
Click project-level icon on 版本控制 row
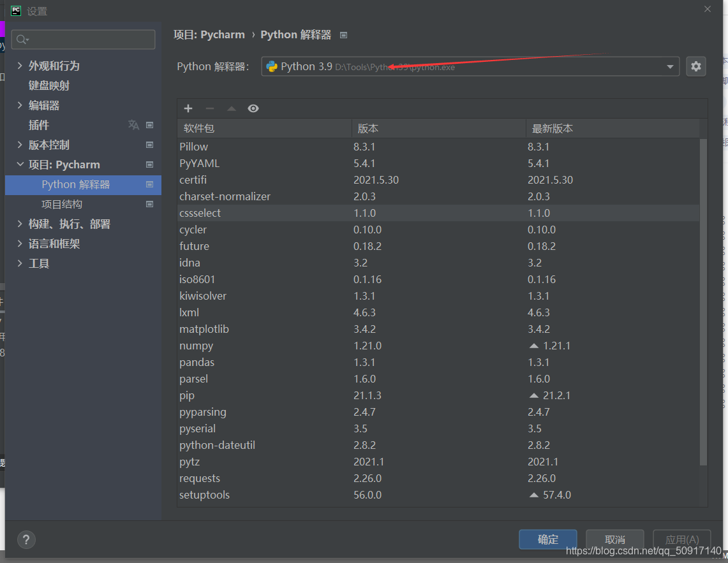tap(149, 145)
